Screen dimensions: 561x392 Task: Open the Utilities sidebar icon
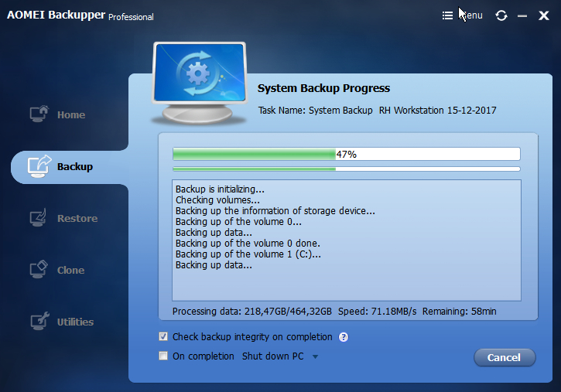tap(39, 321)
